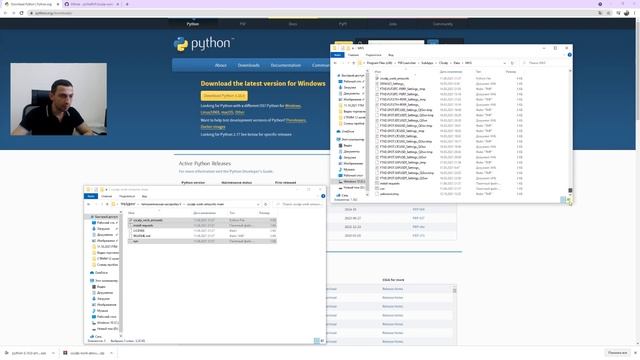The width and height of the screenshot is (640, 360).
Task: Click up-folder arrow in MHS Explorer window
Action: (x=353, y=63)
